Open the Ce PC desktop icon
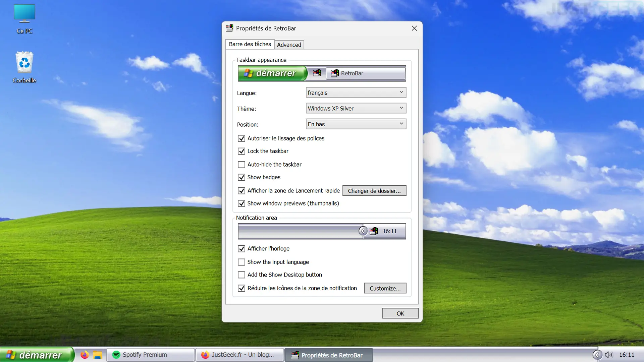 click(24, 19)
